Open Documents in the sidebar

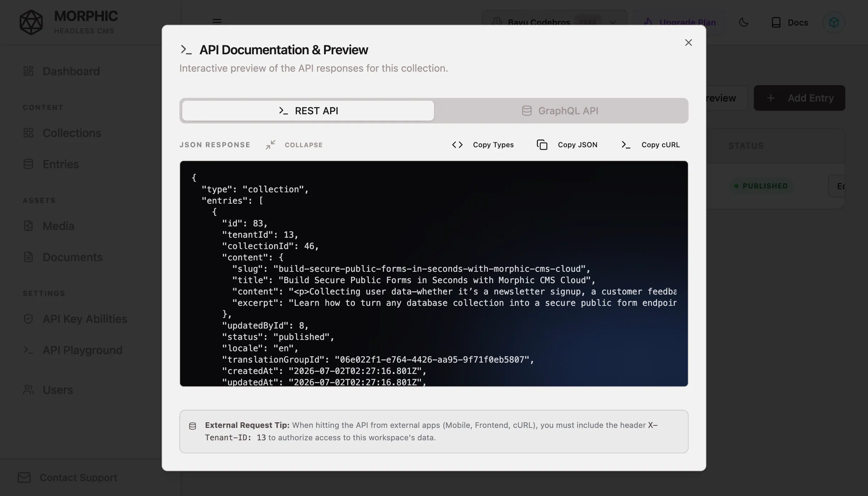coord(73,257)
